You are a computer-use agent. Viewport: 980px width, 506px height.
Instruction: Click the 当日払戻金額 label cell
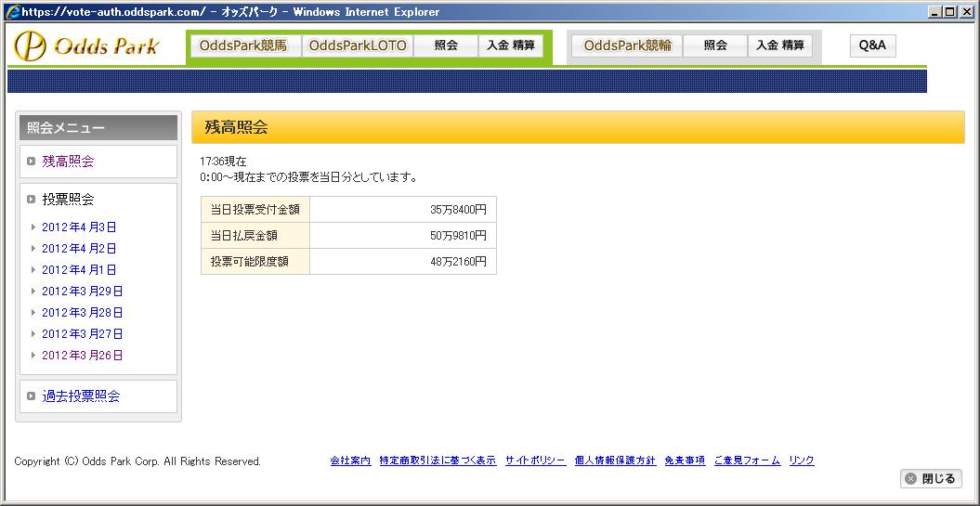coord(255,236)
